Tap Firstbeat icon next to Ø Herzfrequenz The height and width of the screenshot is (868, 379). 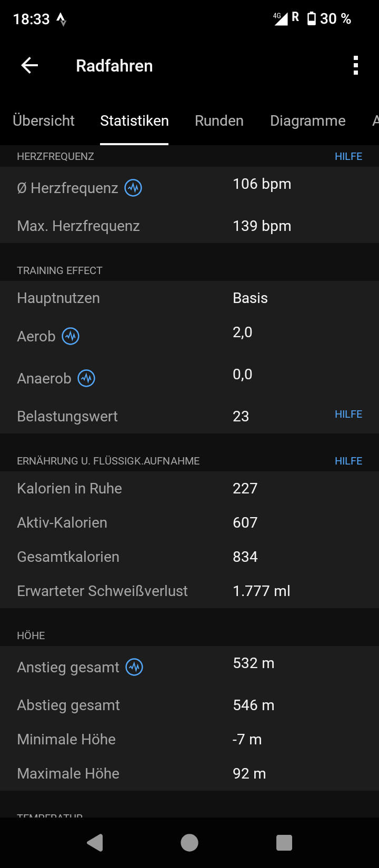(x=133, y=188)
